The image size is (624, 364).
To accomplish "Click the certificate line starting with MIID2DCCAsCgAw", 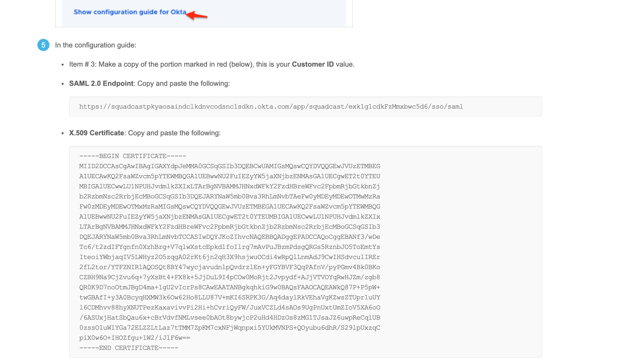I will [229, 166].
